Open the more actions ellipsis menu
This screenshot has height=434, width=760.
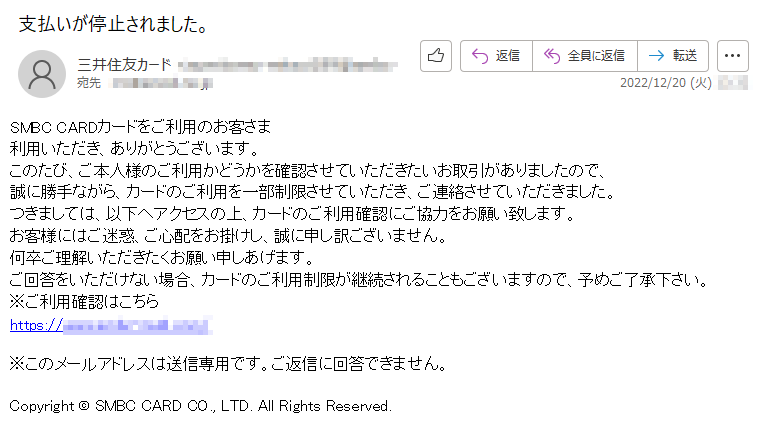tap(732, 56)
